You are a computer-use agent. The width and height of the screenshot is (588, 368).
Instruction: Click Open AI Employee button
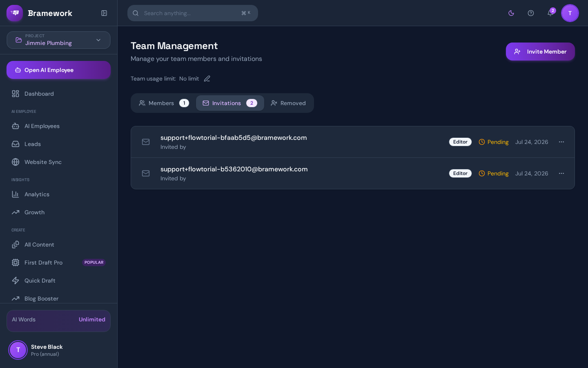[x=58, y=70]
